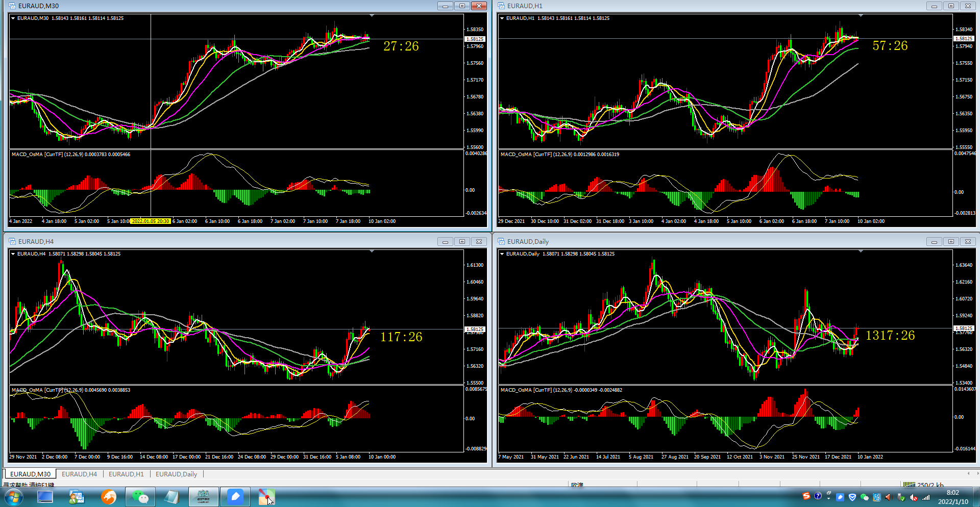Expand the EURAUD,M30 chart header triangle
Image resolution: width=980 pixels, height=507 pixels.
pyautogui.click(x=13, y=18)
